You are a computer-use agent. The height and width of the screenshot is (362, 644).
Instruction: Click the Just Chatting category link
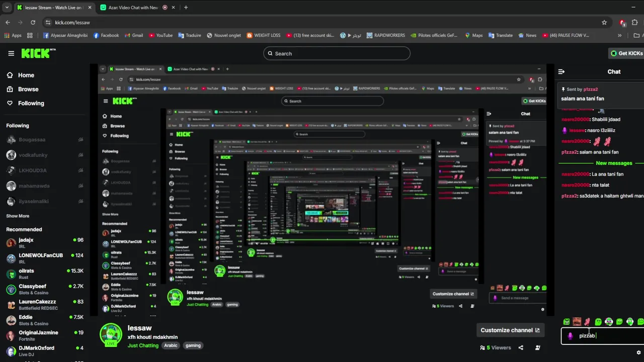[143, 345]
